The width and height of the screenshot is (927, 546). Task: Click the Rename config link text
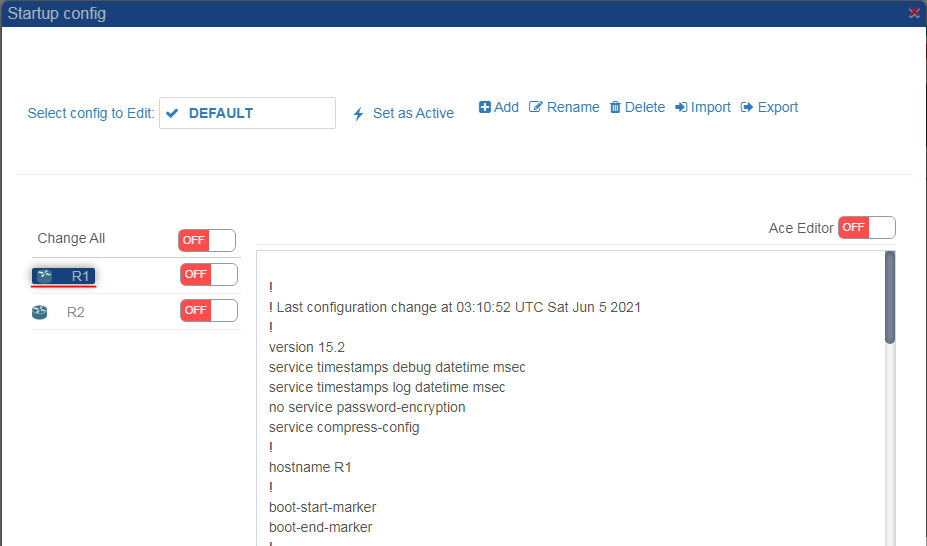(x=573, y=107)
